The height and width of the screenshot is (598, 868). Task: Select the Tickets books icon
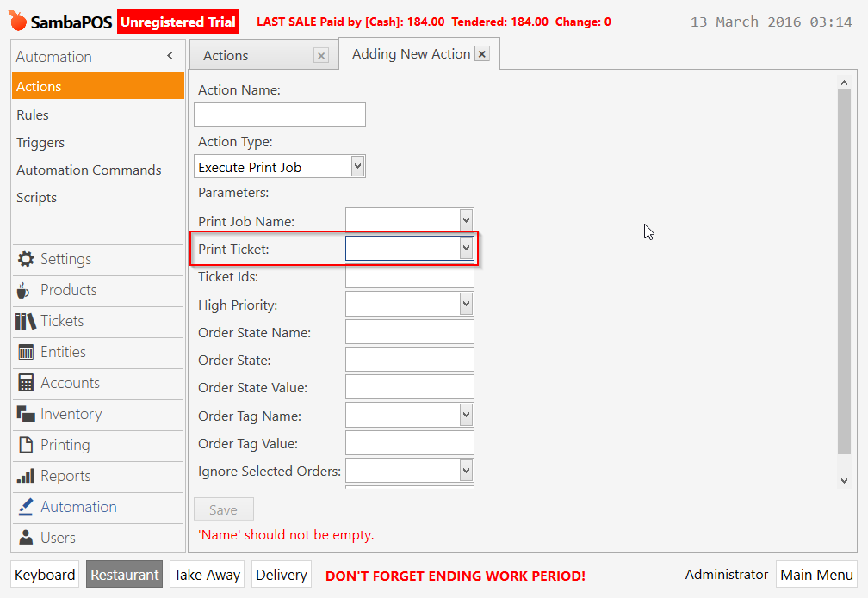pos(26,321)
